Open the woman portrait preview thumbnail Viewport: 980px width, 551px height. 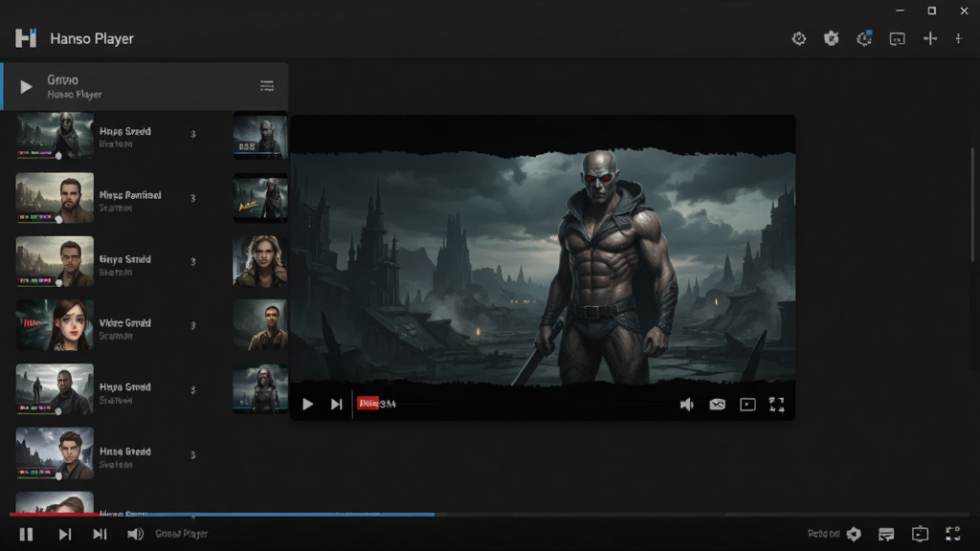pos(260,261)
